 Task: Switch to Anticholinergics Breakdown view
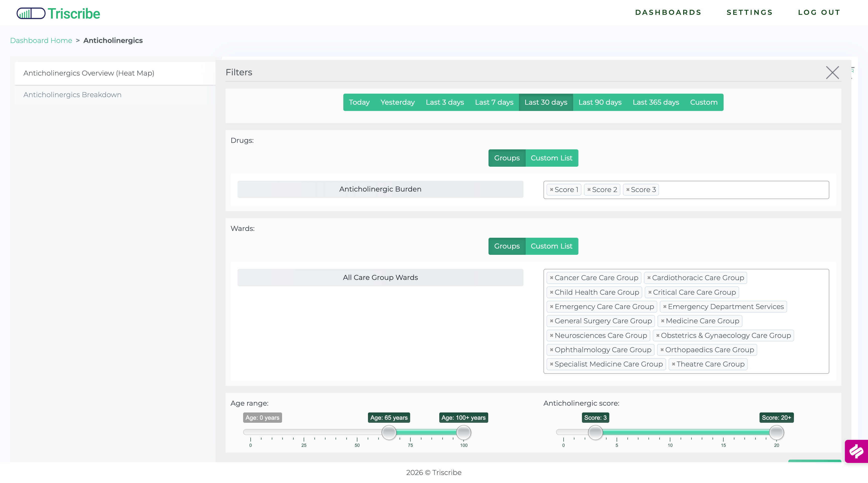[72, 95]
